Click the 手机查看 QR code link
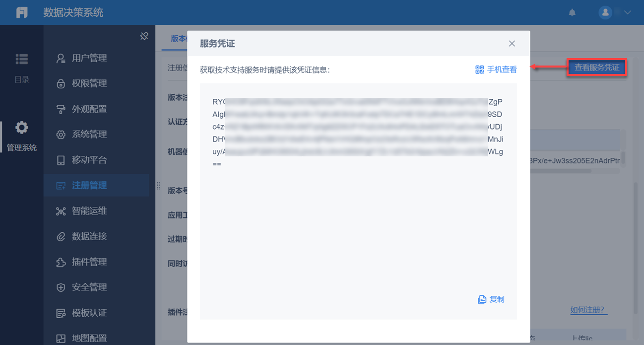The height and width of the screenshot is (345, 644). point(496,69)
